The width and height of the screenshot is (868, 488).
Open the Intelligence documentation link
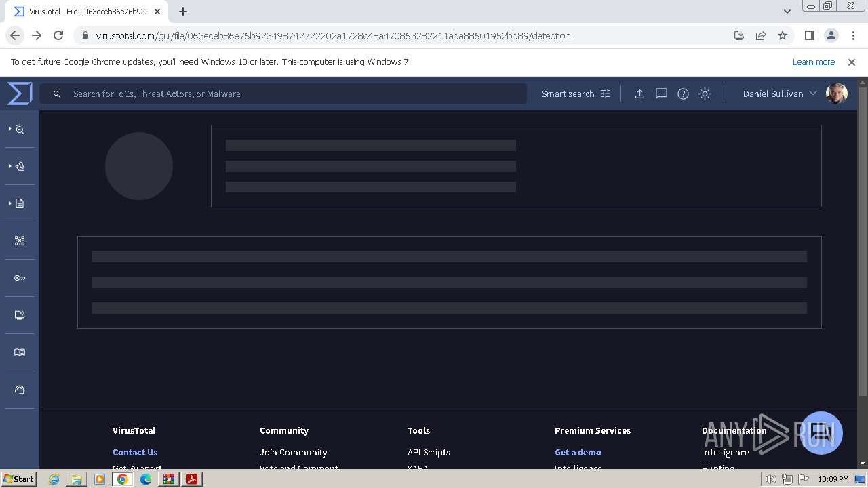tap(726, 452)
